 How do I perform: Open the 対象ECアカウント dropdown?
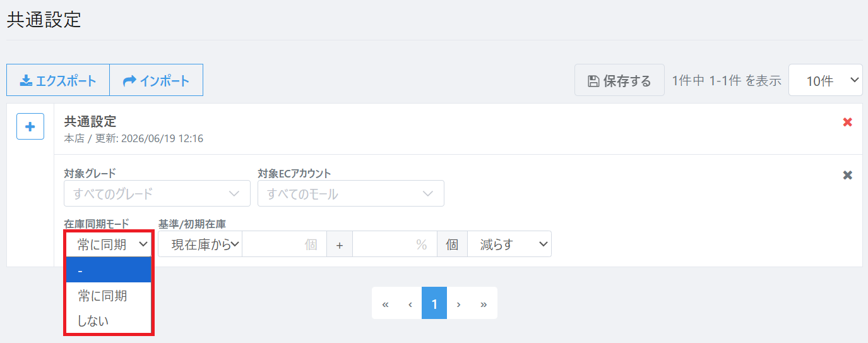pos(351,193)
